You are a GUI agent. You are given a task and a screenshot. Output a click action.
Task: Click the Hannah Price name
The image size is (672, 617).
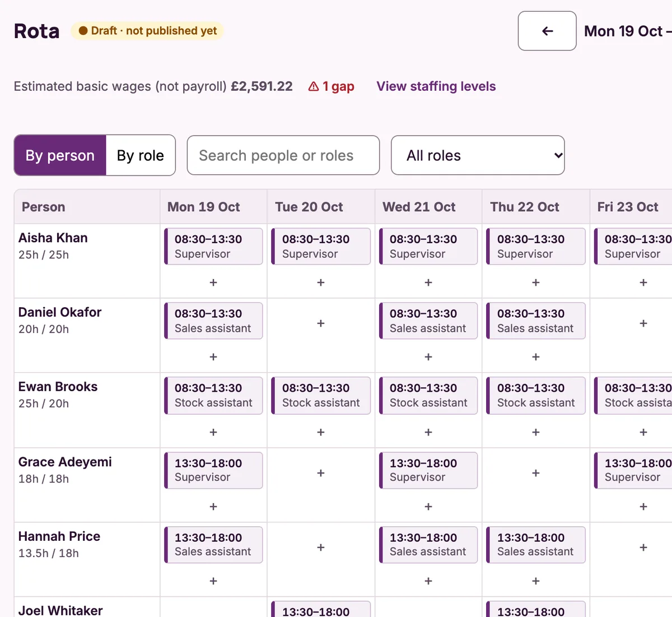coord(59,536)
